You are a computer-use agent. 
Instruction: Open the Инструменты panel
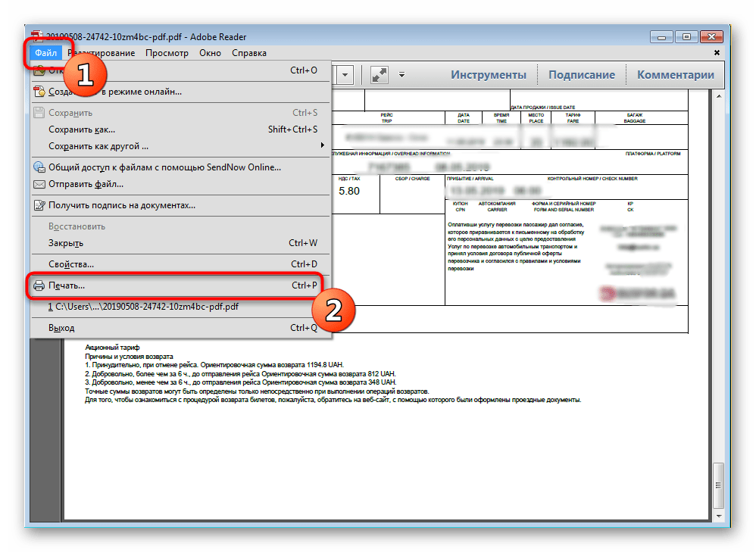pyautogui.click(x=489, y=74)
